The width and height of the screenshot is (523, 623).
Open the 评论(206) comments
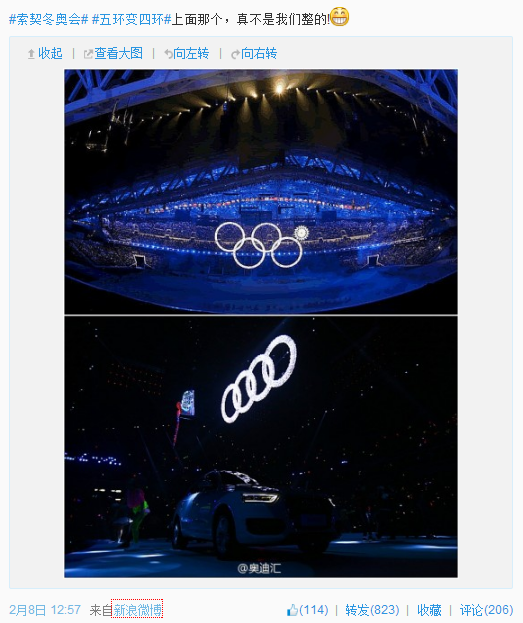[486, 610]
